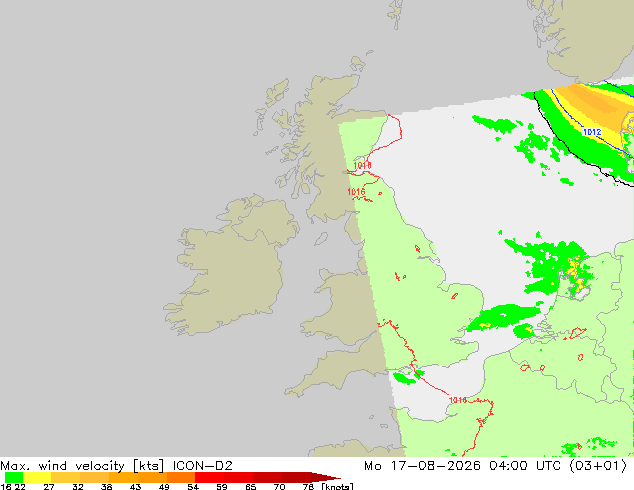The image size is (634, 490).
Task: Click the orange 49–54 knots legend swatch
Action: (181, 477)
